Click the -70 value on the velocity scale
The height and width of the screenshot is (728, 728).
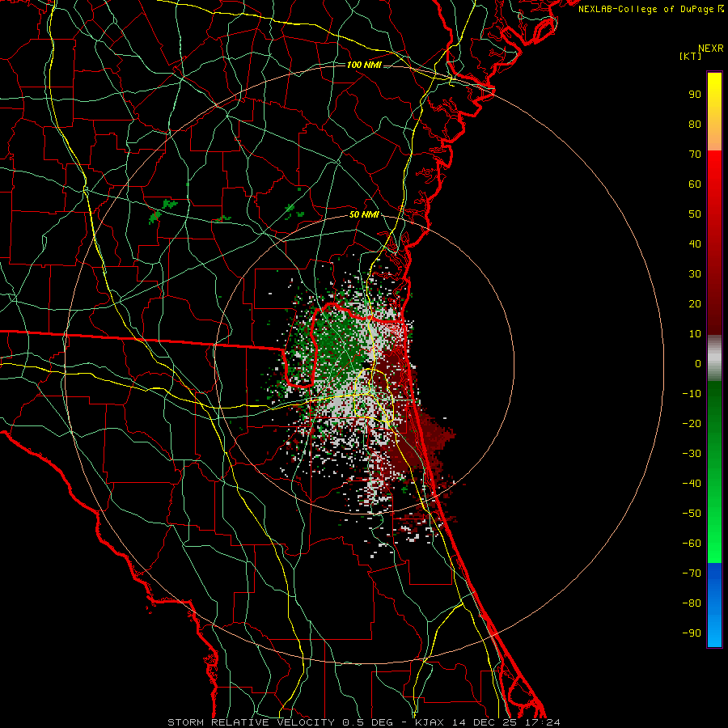(692, 574)
